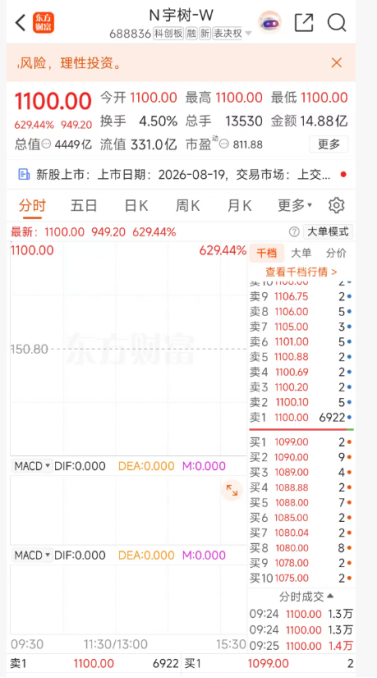
Task: Open 查看千档行情 link
Action: (301, 272)
